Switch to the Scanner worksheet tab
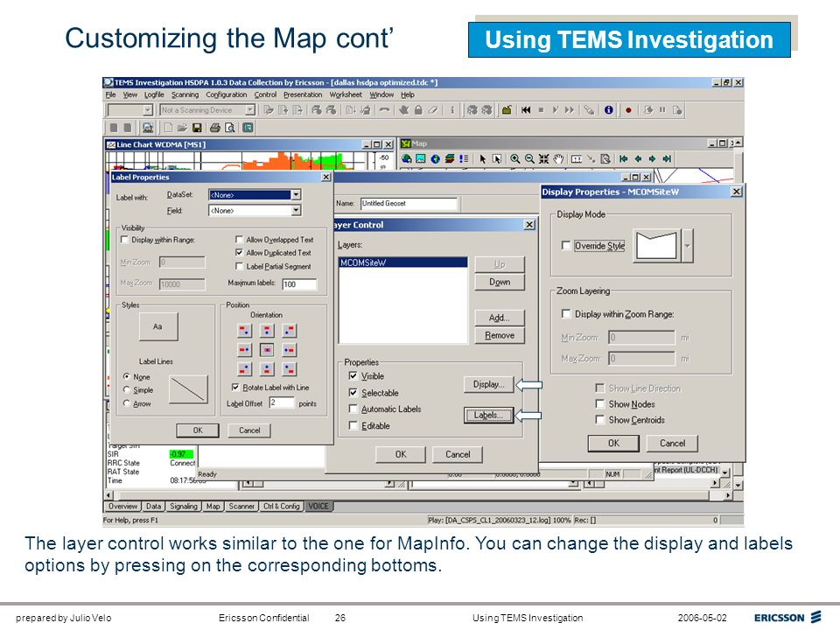840x630 pixels. coord(241,507)
